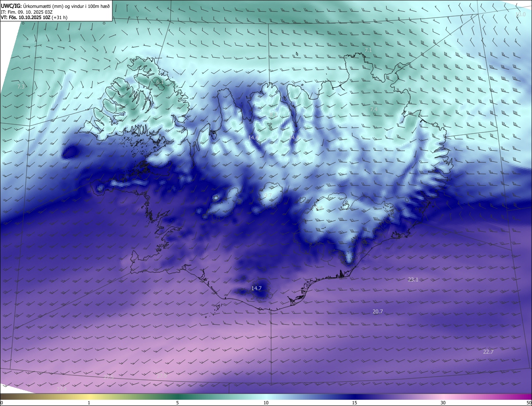The image size is (532, 406).
Task: Click the UWC/IG Úrkomumætti map title
Action: (55, 6)
